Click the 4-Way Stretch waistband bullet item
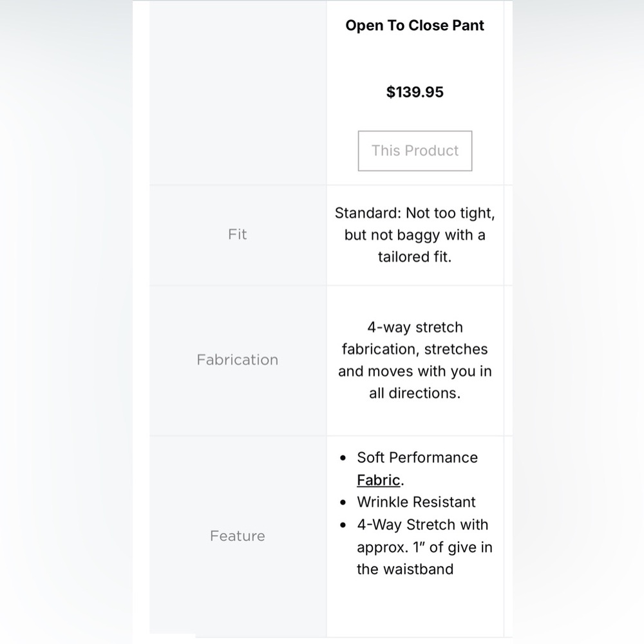 (x=424, y=547)
